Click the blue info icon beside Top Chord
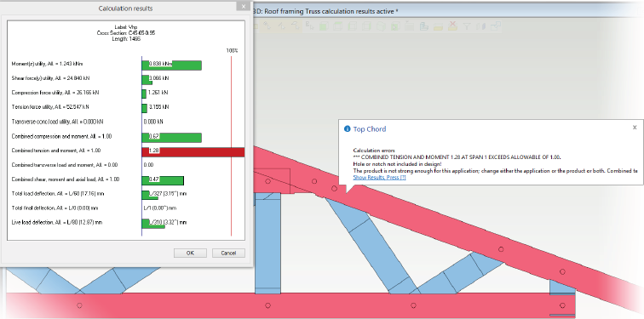644x319 pixels. pos(347,128)
